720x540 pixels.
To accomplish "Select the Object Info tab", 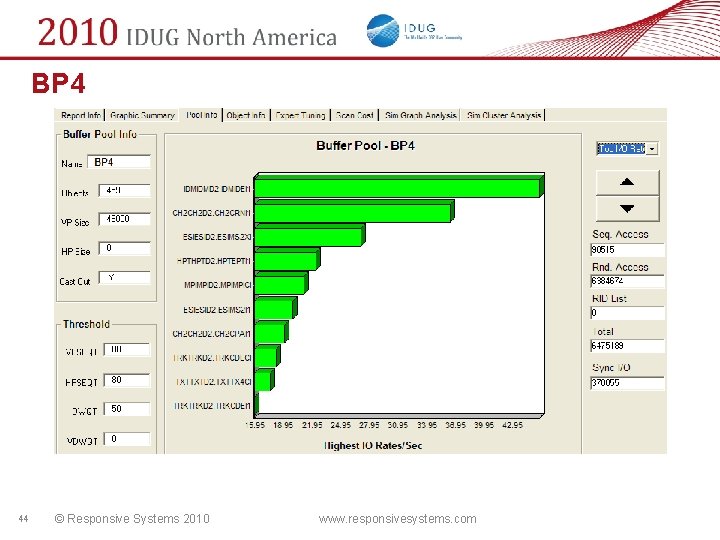I will [246, 115].
